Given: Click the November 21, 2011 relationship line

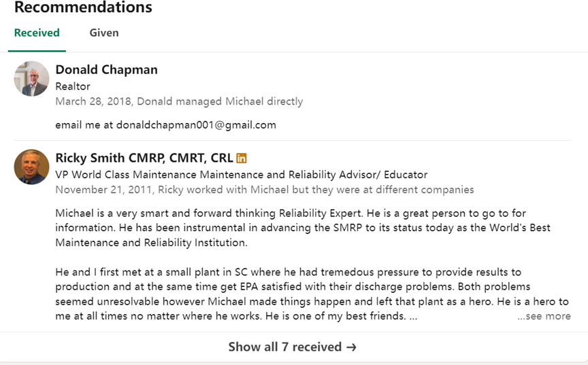Looking at the screenshot, I should coord(264,190).
